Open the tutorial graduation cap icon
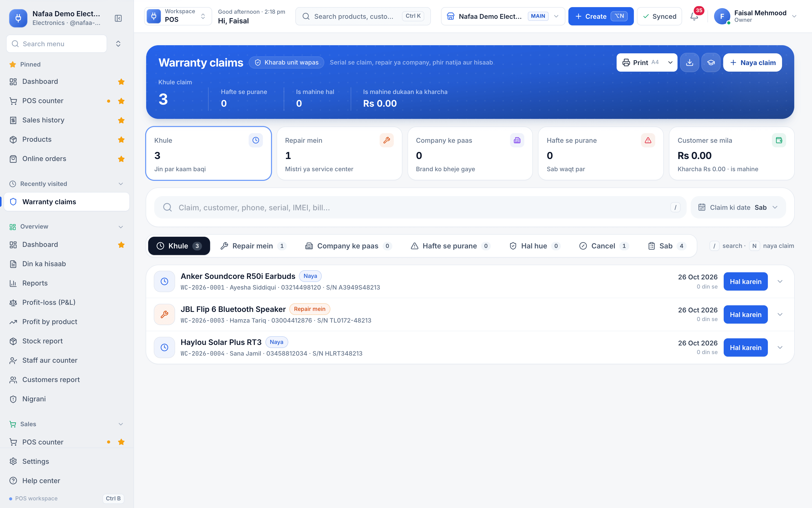The width and height of the screenshot is (812, 508). click(x=711, y=62)
